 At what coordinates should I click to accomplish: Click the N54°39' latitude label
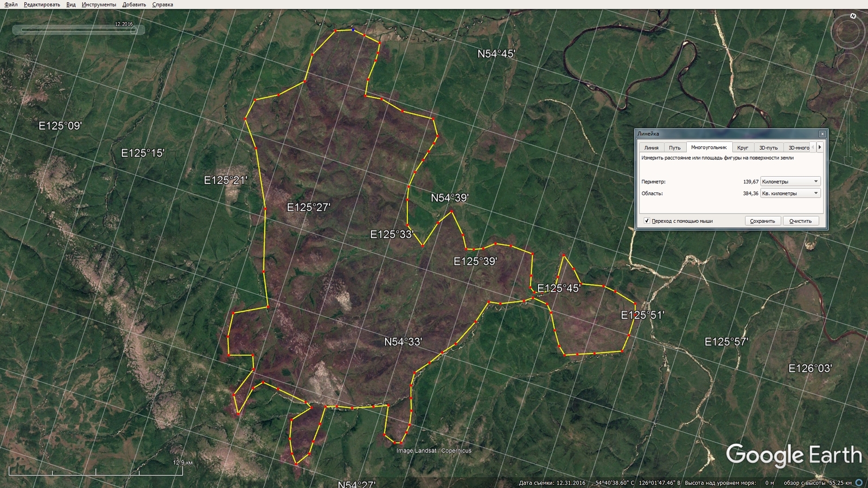coord(450,198)
